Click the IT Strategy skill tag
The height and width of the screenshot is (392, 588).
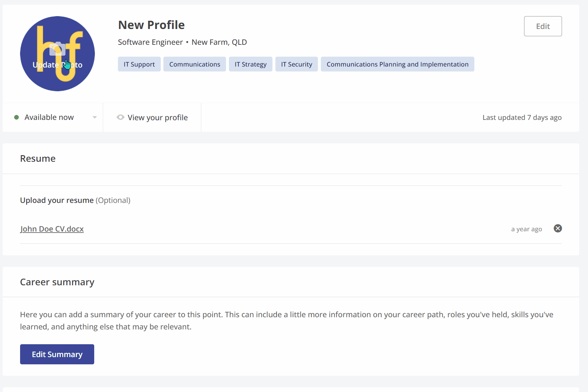[250, 64]
